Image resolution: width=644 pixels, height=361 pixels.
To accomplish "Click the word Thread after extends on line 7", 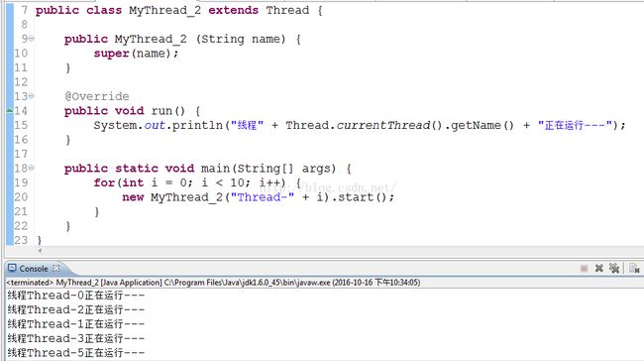I will click(287, 10).
